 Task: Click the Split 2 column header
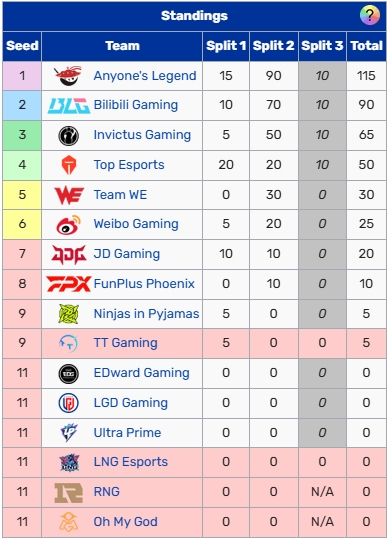(x=274, y=46)
